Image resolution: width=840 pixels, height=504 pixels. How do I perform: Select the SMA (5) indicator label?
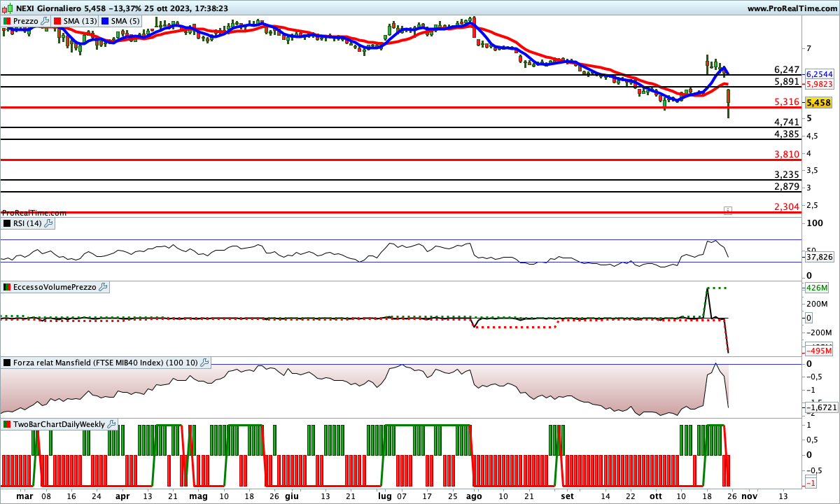(127, 21)
